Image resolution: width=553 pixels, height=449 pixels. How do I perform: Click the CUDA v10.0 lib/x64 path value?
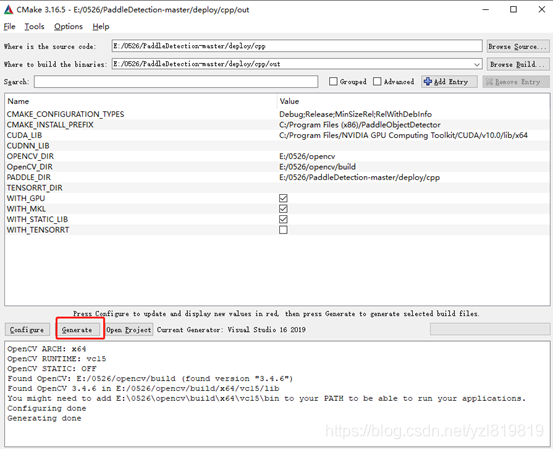tap(403, 135)
